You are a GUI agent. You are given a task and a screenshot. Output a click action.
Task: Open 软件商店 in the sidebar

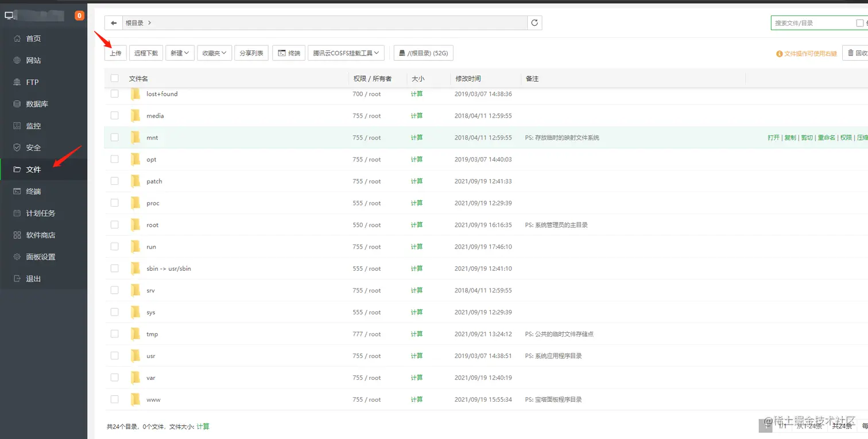click(x=44, y=235)
